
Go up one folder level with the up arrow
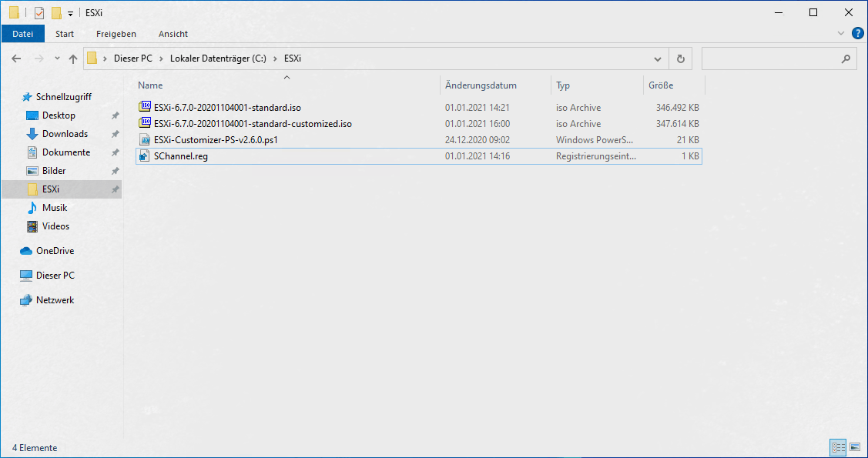(x=73, y=59)
